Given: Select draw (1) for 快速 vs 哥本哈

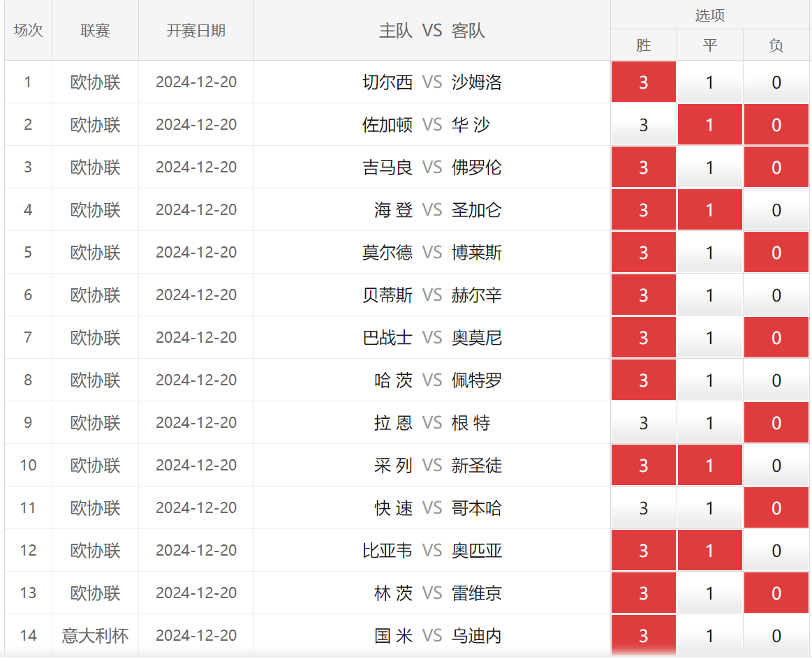Looking at the screenshot, I should coord(709,507).
